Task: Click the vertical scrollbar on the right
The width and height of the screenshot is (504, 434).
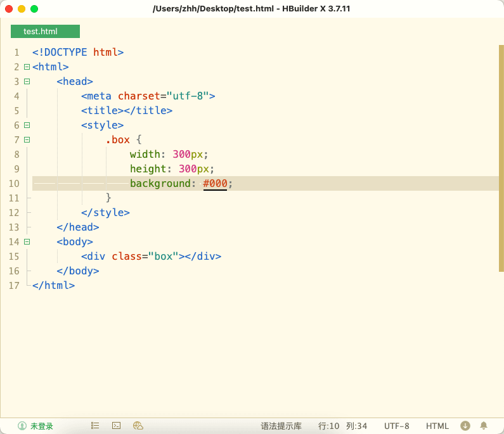Action: (501, 158)
